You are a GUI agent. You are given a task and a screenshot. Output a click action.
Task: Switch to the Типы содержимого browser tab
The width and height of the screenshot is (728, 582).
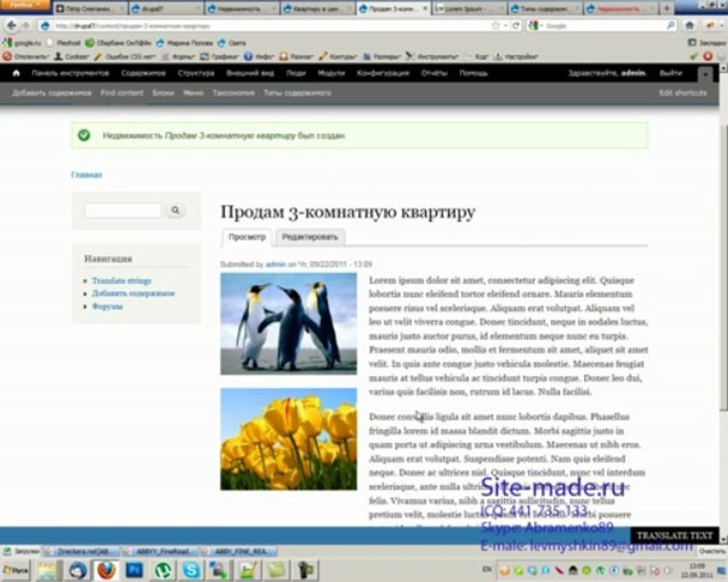click(544, 8)
